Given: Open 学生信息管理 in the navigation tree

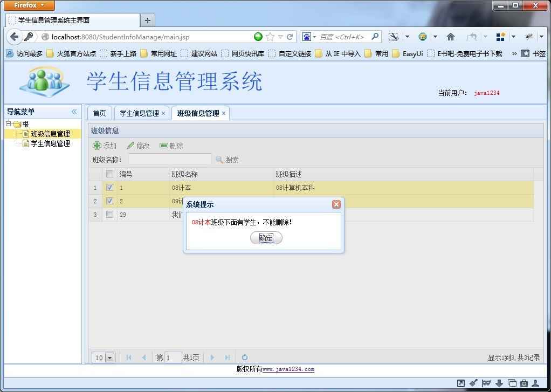Looking at the screenshot, I should click(x=50, y=143).
